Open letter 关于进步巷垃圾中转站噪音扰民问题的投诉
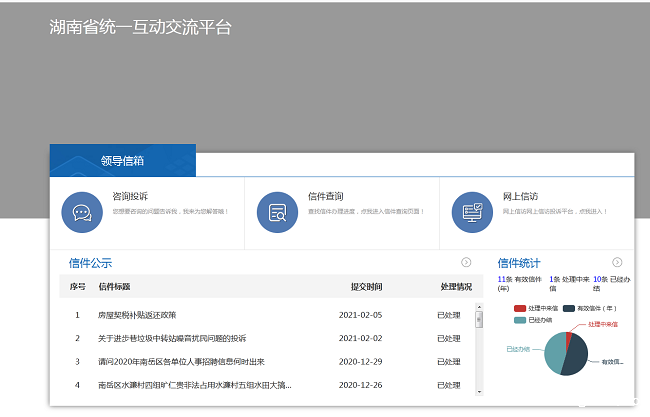 (172, 338)
